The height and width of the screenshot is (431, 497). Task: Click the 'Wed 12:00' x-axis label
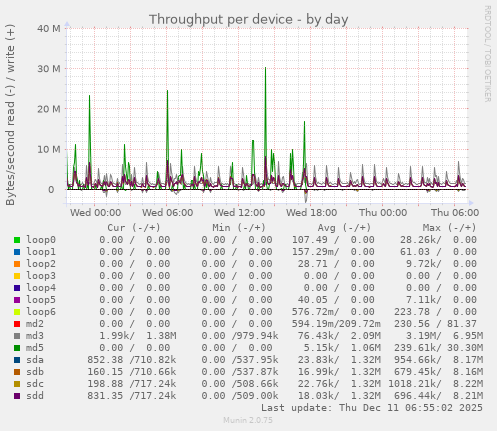[x=240, y=213]
